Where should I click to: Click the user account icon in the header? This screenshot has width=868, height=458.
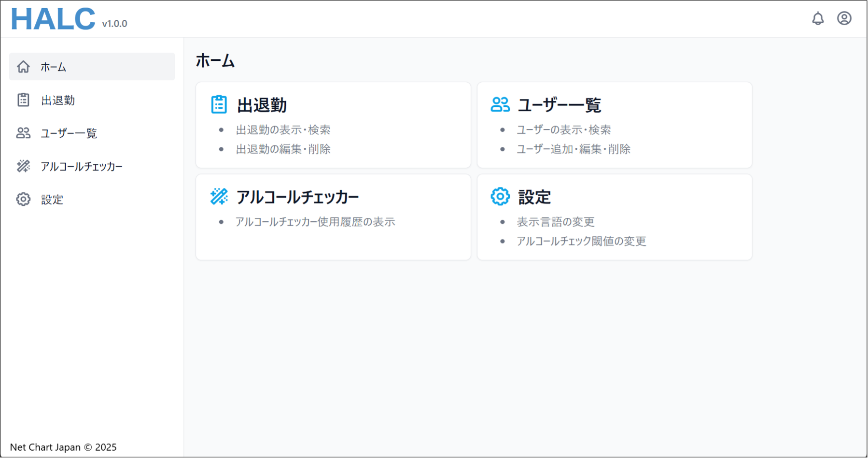[x=844, y=18]
